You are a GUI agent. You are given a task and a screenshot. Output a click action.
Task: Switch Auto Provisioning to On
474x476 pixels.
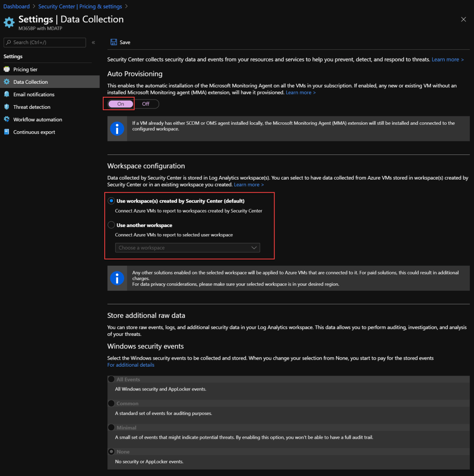point(120,104)
